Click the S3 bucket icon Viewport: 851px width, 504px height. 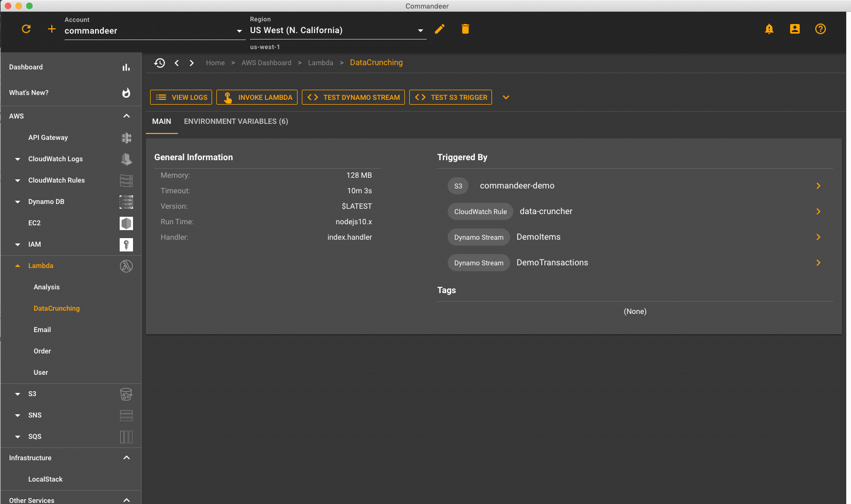[126, 394]
